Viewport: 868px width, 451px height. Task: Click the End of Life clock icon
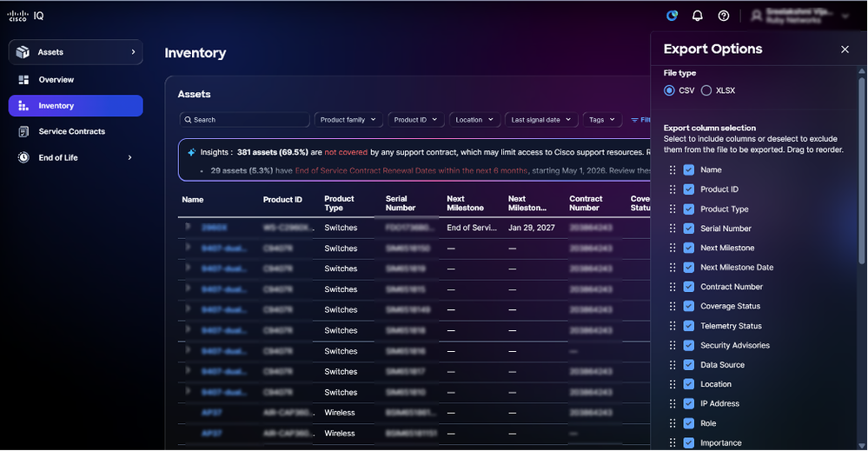pos(23,157)
